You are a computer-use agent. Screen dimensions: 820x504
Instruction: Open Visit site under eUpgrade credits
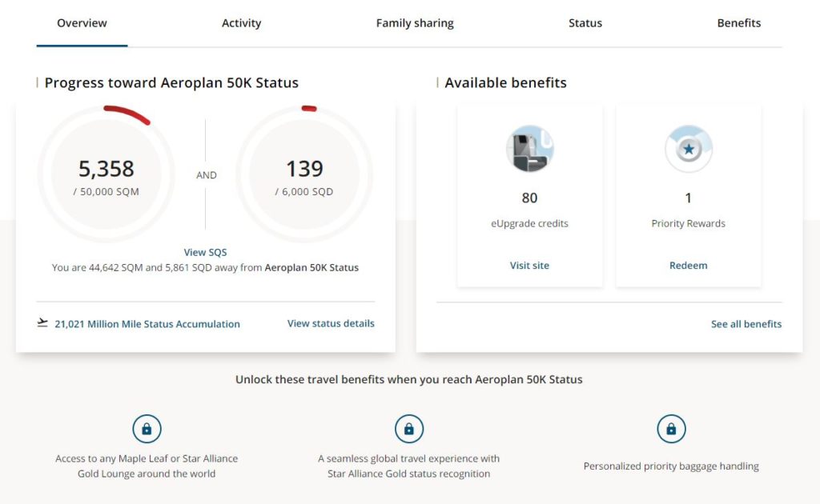click(529, 265)
